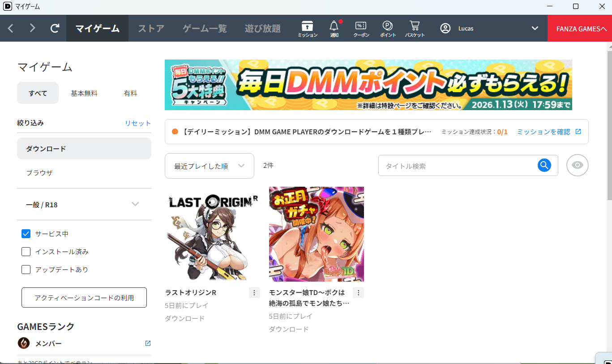Click the 毎日DMMポイント campaign banner
The height and width of the screenshot is (364, 612).
click(368, 85)
